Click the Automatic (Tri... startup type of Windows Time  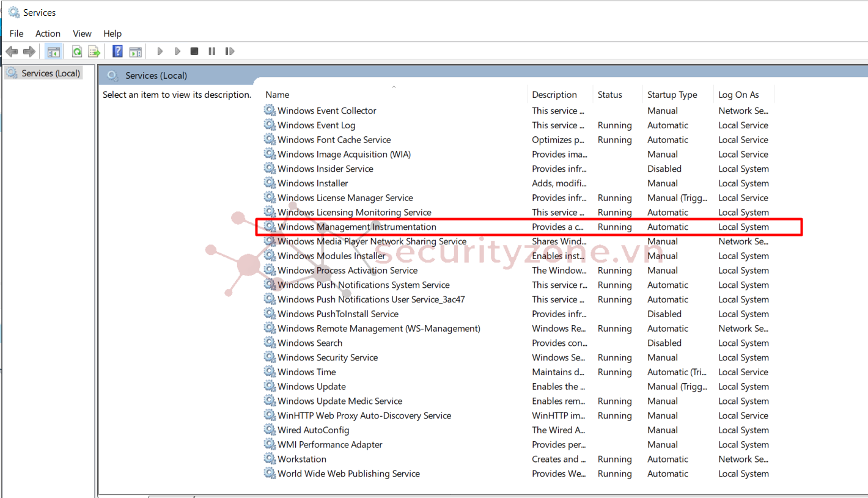pos(677,372)
